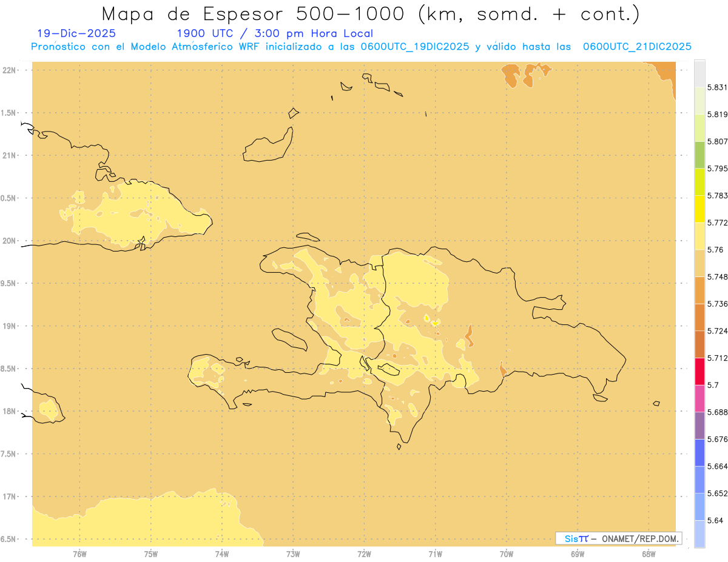Click the 18N latitude axis label
This screenshot has width=728, height=562.
[x=10, y=411]
